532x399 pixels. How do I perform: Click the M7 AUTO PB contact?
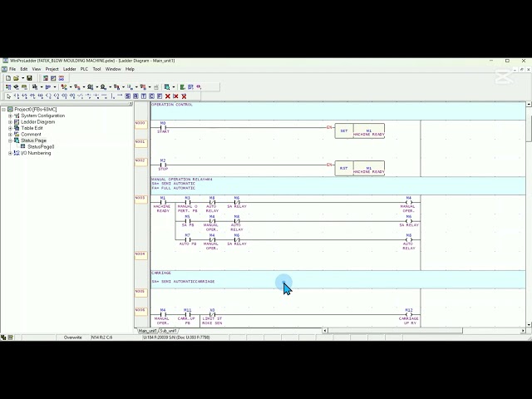[187, 239]
